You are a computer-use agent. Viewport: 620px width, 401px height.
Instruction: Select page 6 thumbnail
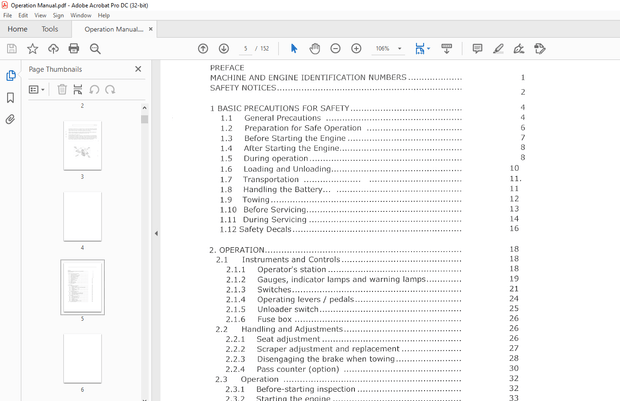[82, 358]
